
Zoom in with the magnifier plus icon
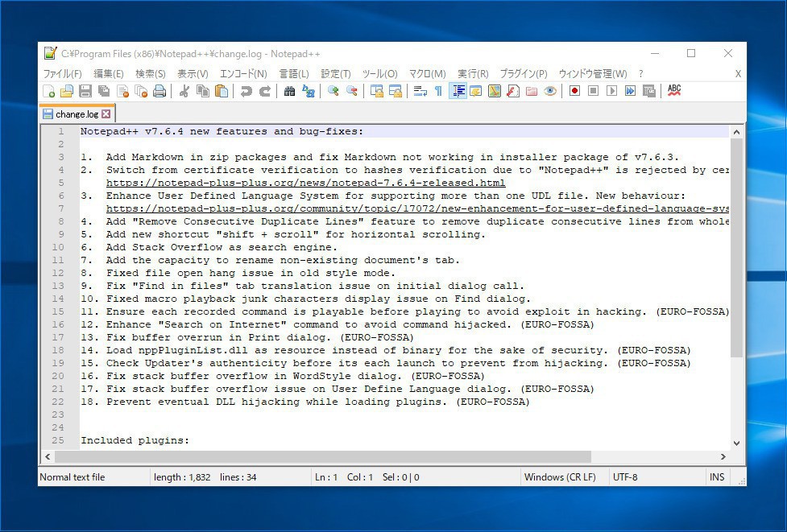pos(333,91)
